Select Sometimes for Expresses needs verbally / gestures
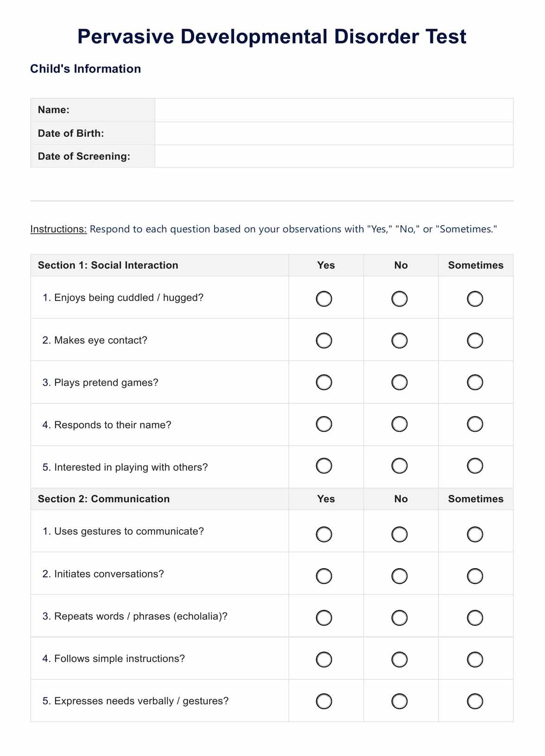Screen dimensions: 545x756 coord(475,701)
